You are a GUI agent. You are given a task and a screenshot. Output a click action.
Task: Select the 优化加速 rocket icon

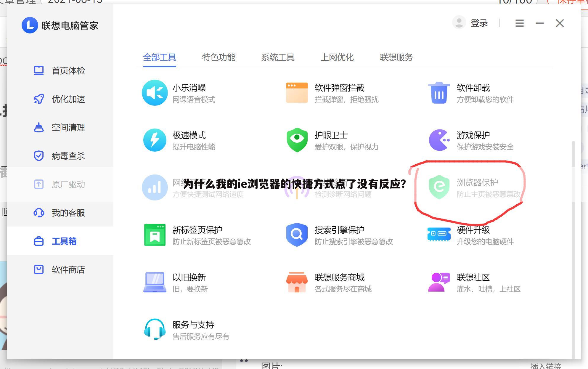(x=39, y=99)
